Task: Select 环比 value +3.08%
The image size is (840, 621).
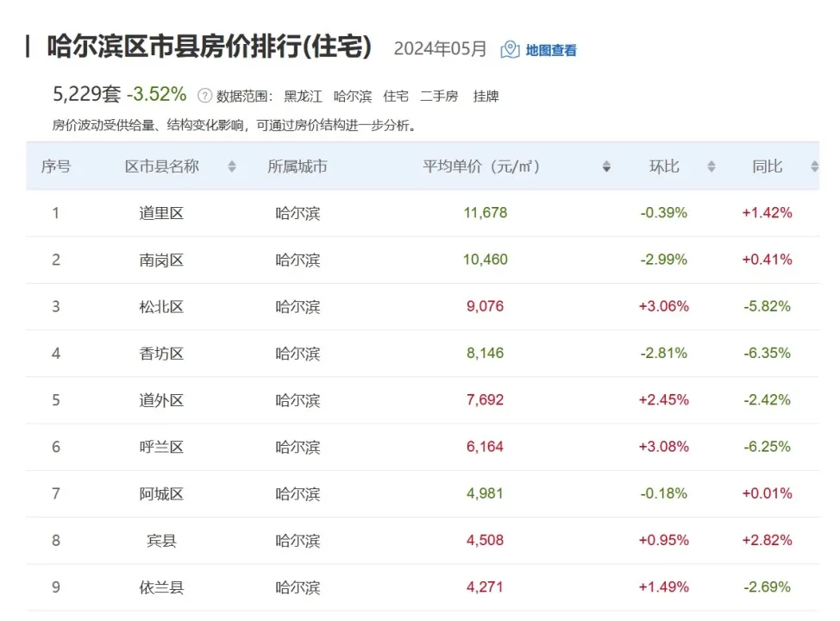Action: click(664, 446)
